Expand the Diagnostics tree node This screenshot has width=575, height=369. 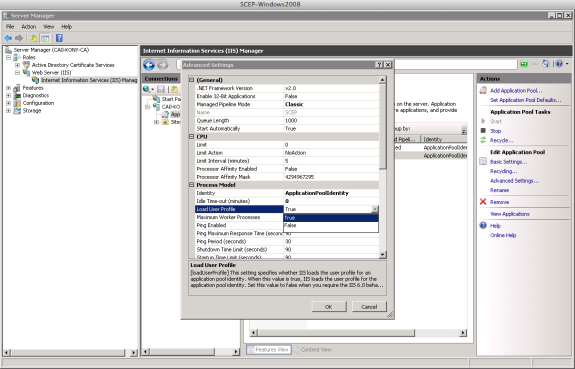point(8,95)
